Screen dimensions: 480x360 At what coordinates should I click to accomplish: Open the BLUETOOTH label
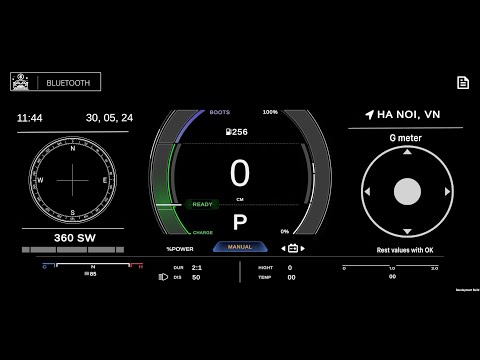[x=68, y=83]
